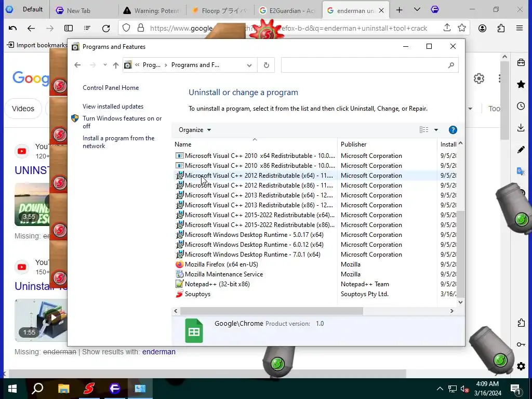The height and width of the screenshot is (399, 532).
Task: Open the browser hamburger application menu
Action: (x=519, y=28)
